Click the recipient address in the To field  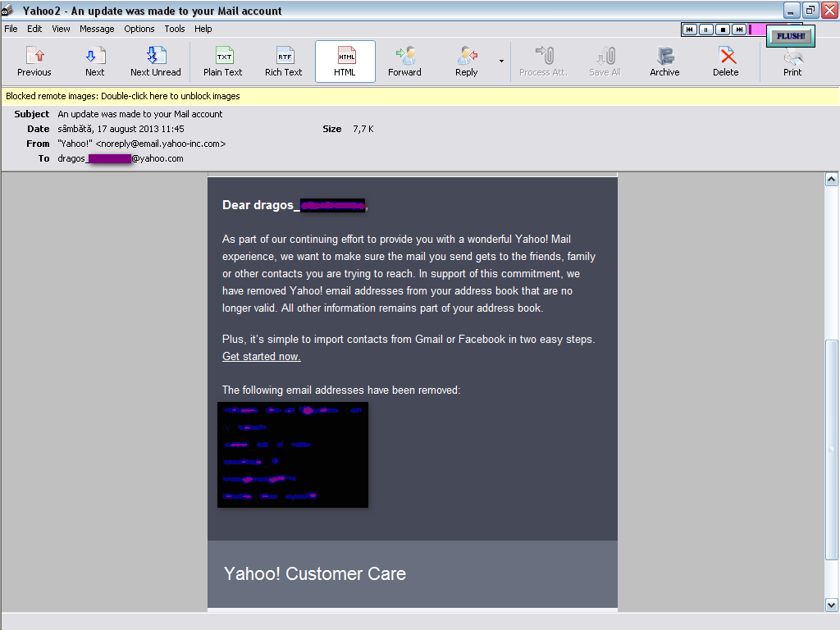pyautogui.click(x=121, y=158)
